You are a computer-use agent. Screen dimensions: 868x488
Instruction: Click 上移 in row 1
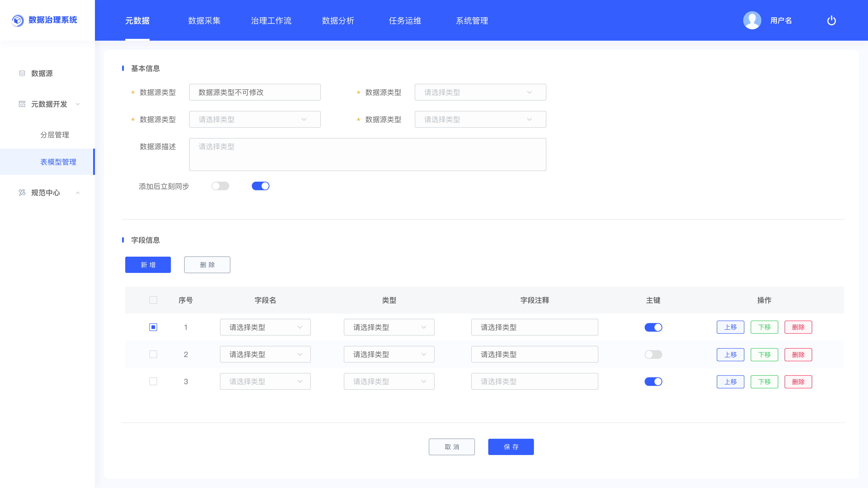(730, 327)
